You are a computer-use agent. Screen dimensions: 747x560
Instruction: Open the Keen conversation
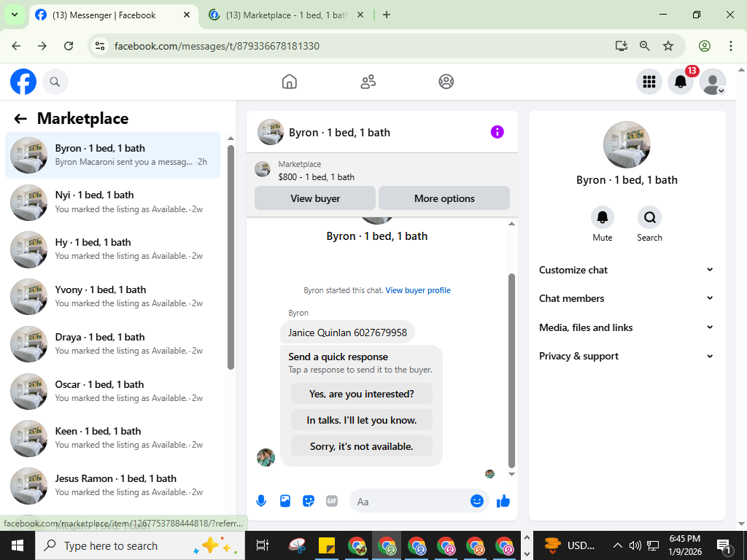click(113, 438)
